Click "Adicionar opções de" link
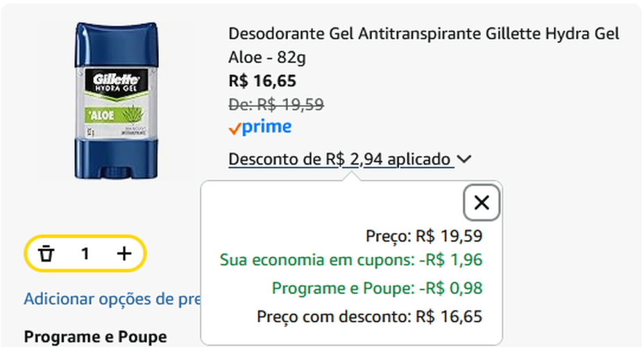 coord(112,299)
